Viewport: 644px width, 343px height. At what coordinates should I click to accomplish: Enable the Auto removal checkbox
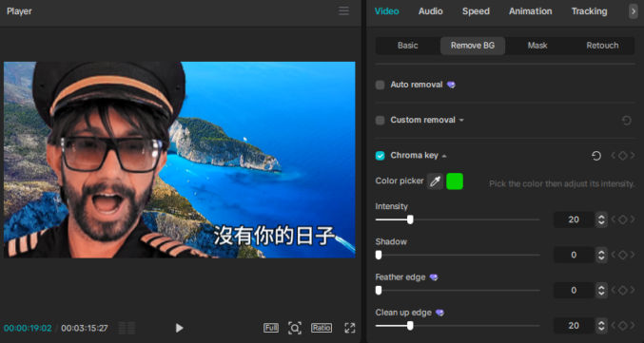[x=380, y=85]
